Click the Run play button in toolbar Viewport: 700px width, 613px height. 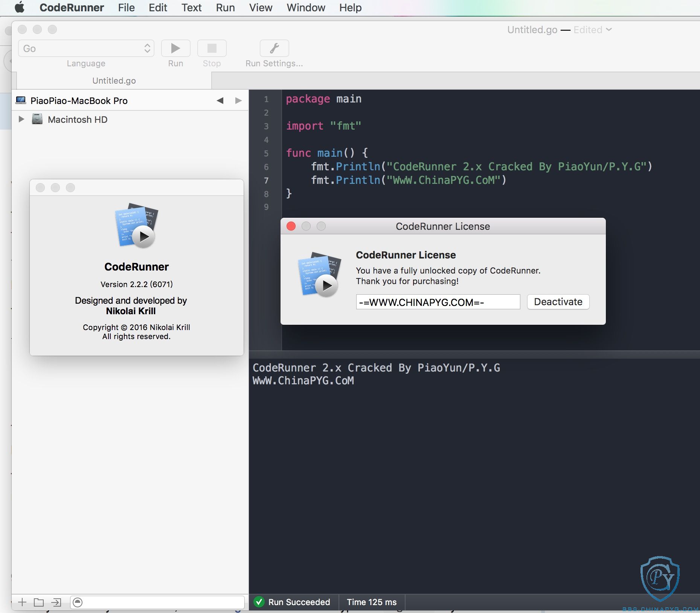175,48
